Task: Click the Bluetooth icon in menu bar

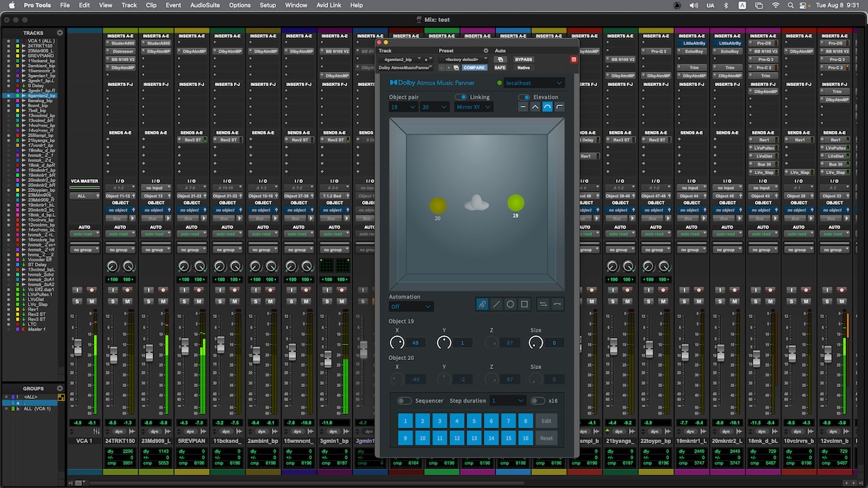Action: coord(726,5)
